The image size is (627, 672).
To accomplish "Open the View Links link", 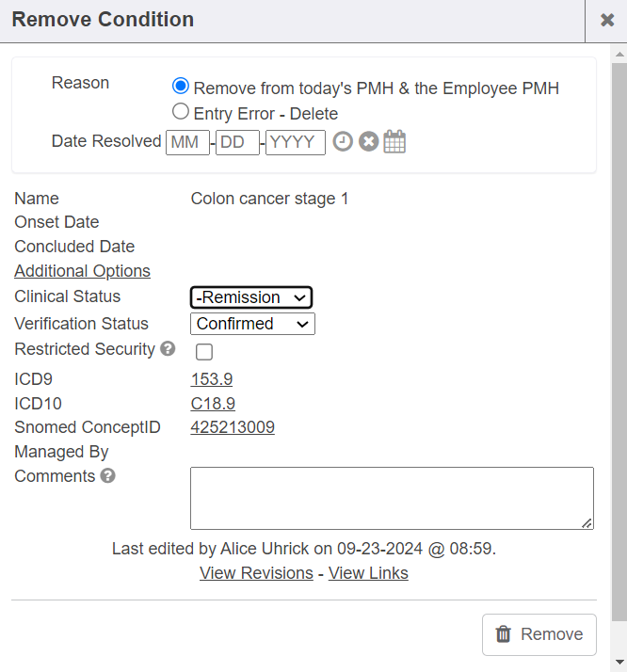I will (368, 573).
